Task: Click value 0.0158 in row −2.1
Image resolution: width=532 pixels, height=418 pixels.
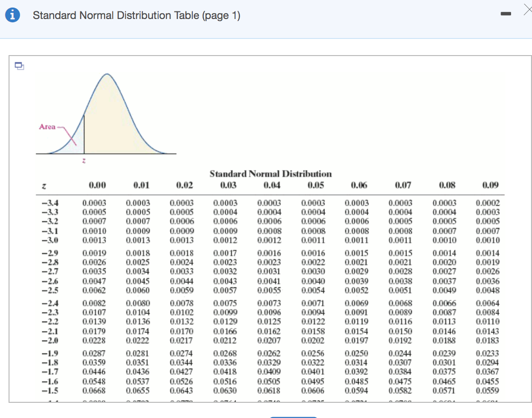Action: (313, 331)
